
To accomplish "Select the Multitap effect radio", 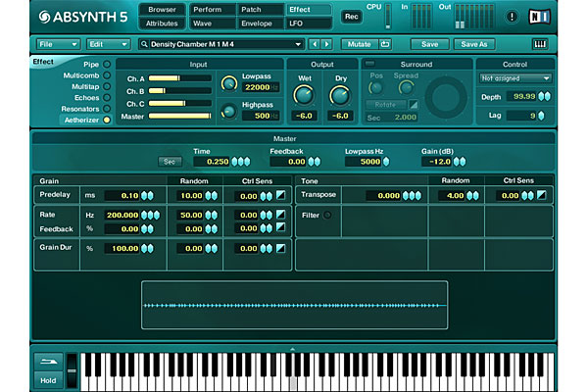I will coord(107,86).
